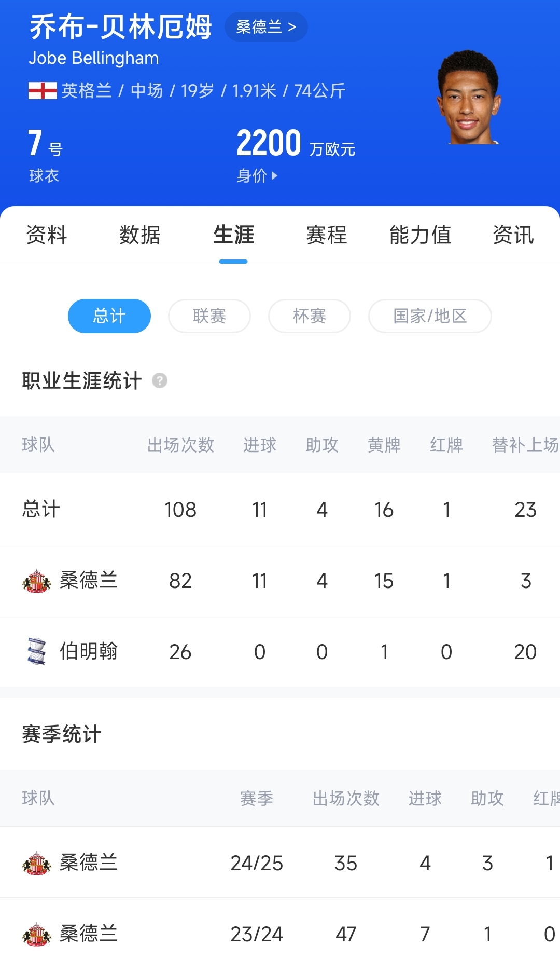This screenshot has height=958, width=560.
Task: Open the 桑德兰 team chip in header
Action: click(266, 26)
